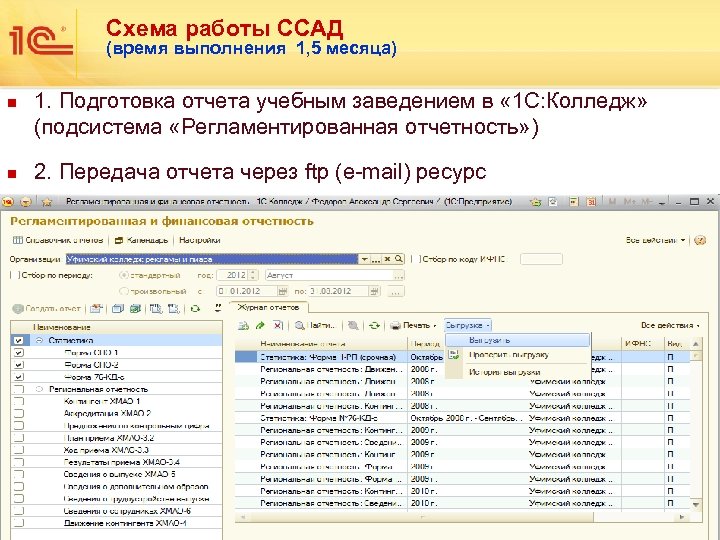
Task: Click the Создать отчет icon
Action: tap(18, 309)
